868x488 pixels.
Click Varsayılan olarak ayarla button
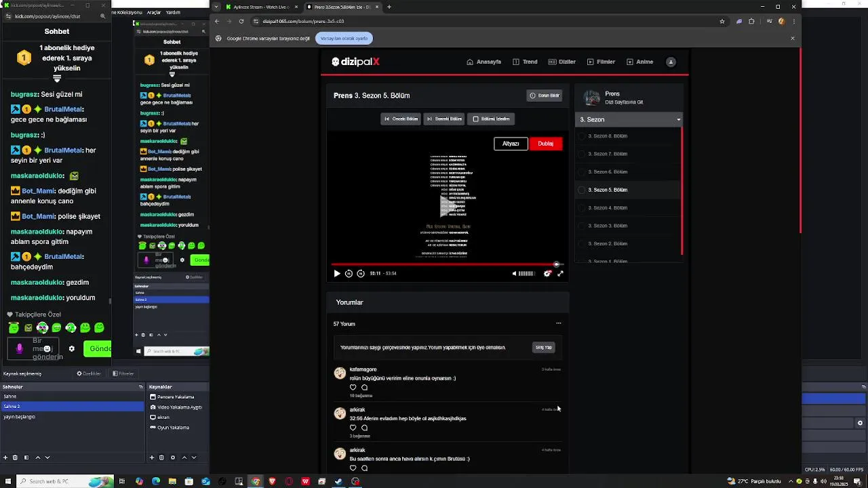344,38
